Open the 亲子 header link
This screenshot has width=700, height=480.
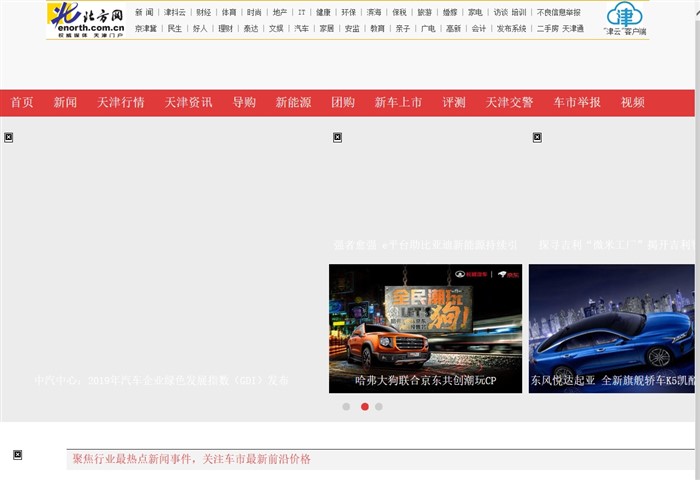point(403,29)
